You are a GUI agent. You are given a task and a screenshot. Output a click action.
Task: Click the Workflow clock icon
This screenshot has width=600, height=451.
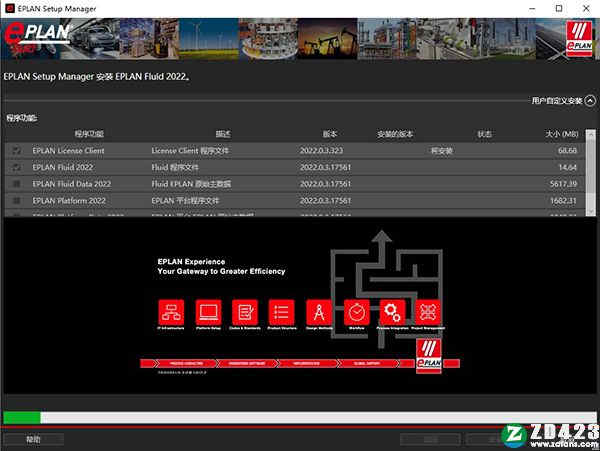click(357, 313)
